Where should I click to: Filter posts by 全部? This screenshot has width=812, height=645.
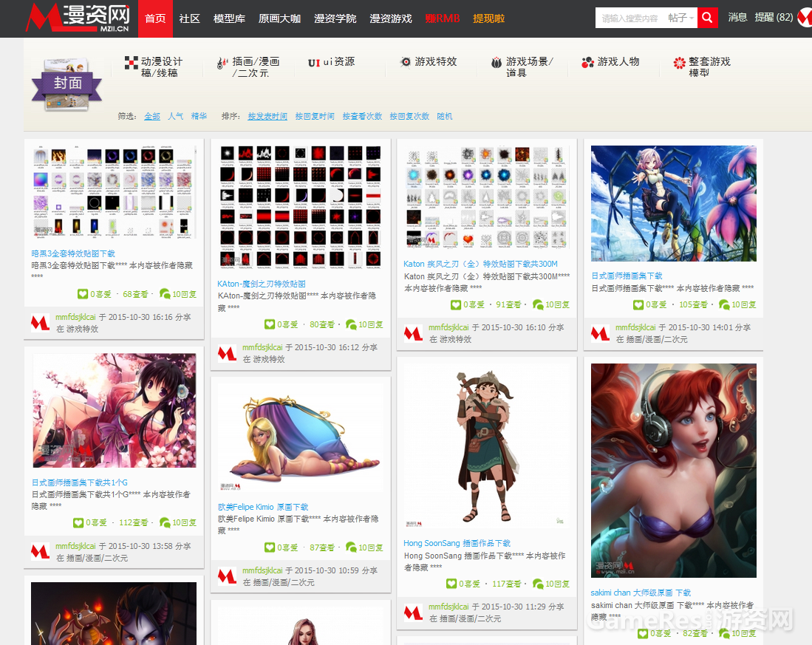click(151, 116)
